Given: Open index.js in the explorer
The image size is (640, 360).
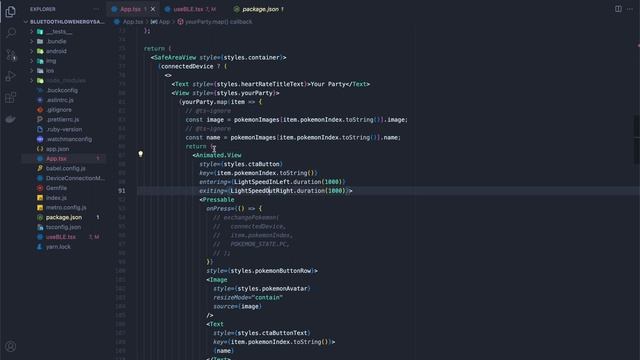Looking at the screenshot, I should (56, 198).
